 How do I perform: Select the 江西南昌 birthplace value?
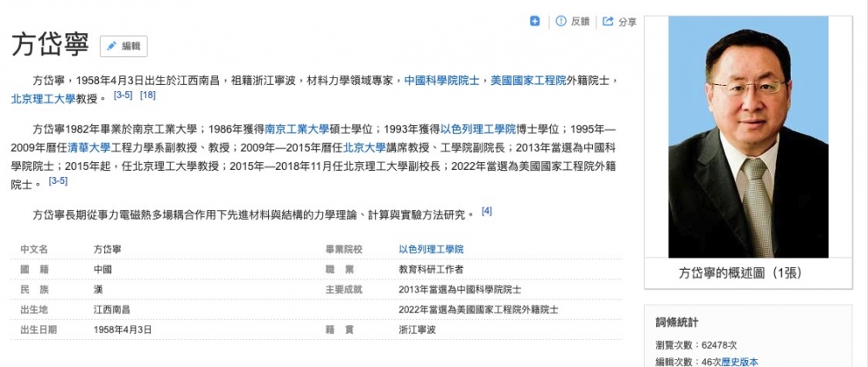(112, 310)
